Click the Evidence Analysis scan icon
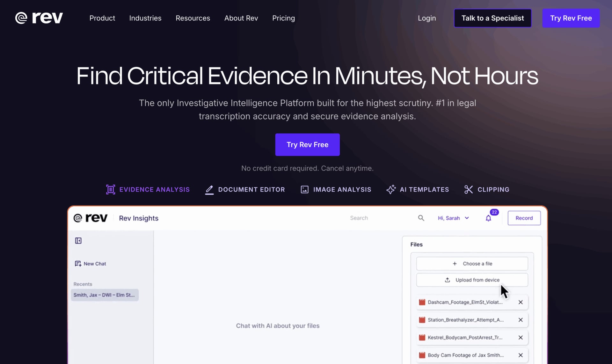612x364 pixels. (111, 189)
